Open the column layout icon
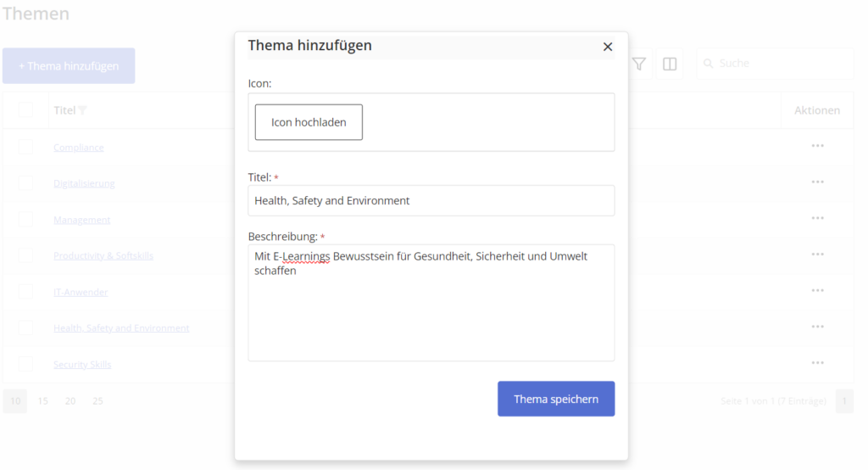The height and width of the screenshot is (470, 868). [670, 64]
